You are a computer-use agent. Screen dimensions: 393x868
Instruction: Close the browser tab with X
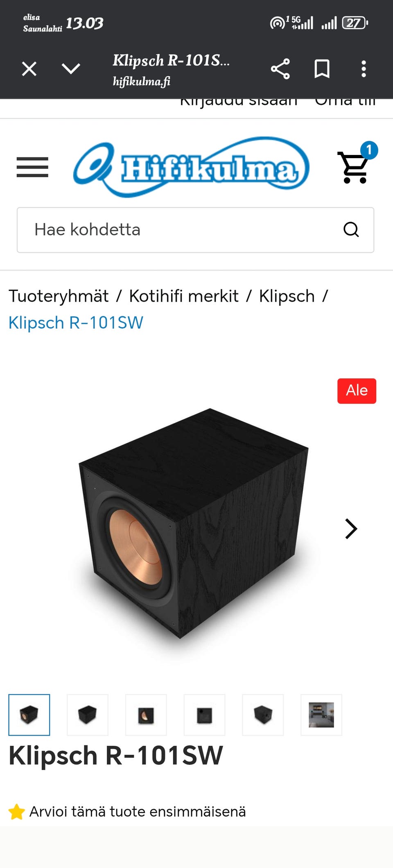[x=29, y=68]
